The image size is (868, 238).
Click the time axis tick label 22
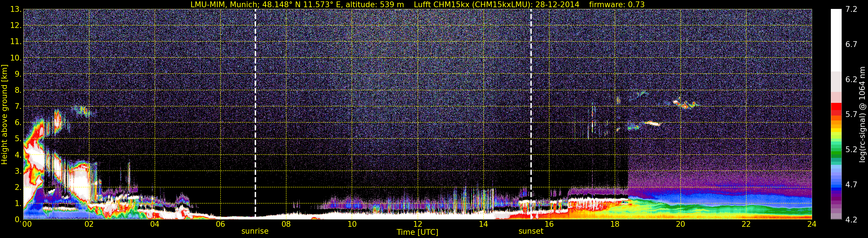pos(746,224)
